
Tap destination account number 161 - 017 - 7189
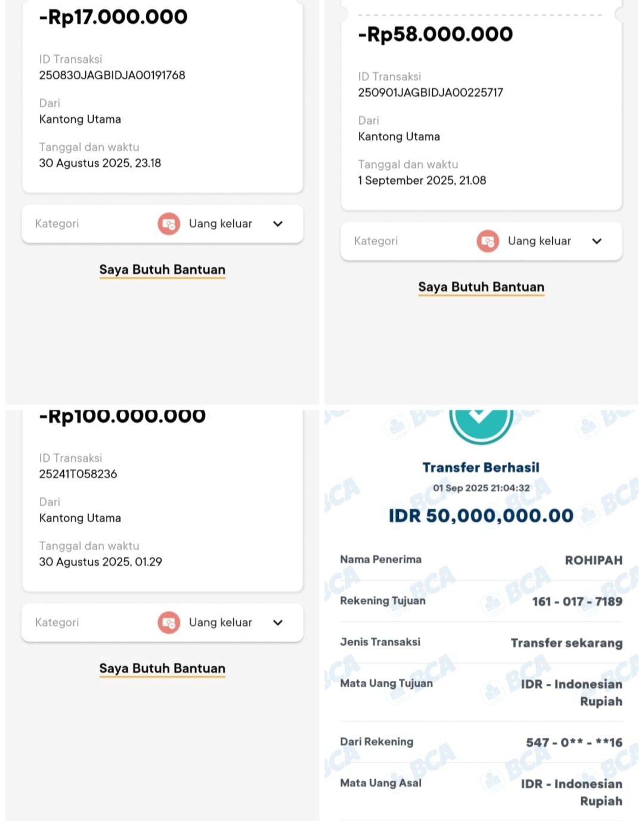[577, 601]
